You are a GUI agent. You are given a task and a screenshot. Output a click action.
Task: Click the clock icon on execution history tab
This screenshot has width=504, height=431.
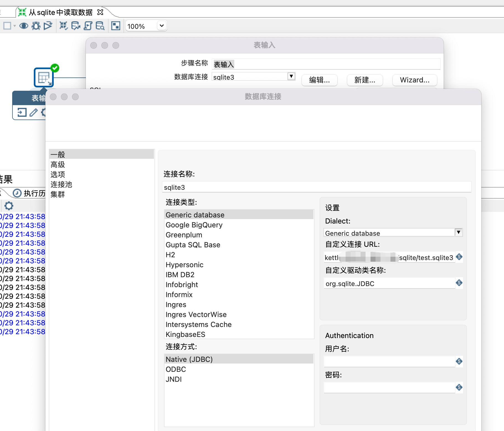pos(17,193)
